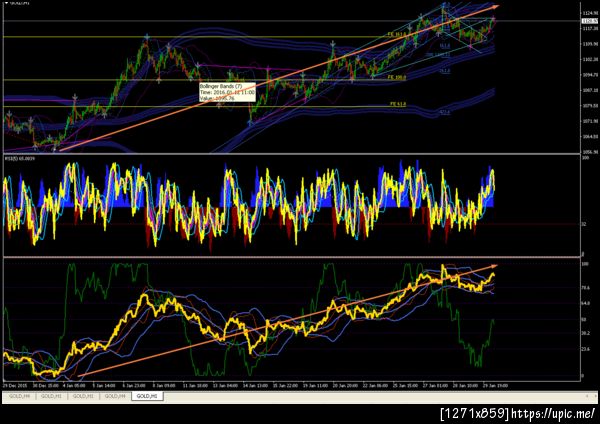Click the tab bar scroll arrow at the far right
The image size is (600, 424).
click(587, 396)
